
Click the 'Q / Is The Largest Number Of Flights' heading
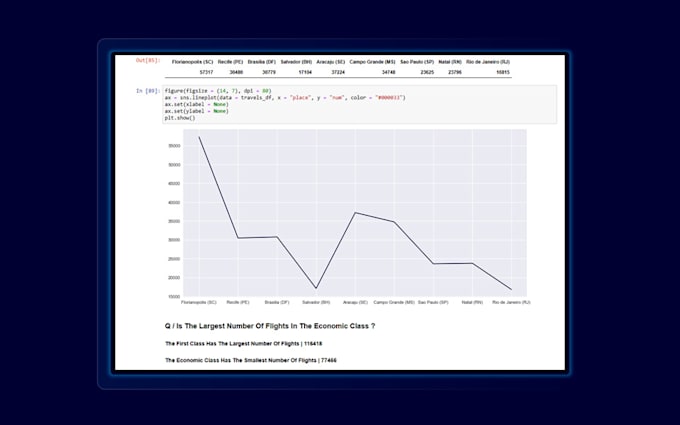[x=270, y=326]
